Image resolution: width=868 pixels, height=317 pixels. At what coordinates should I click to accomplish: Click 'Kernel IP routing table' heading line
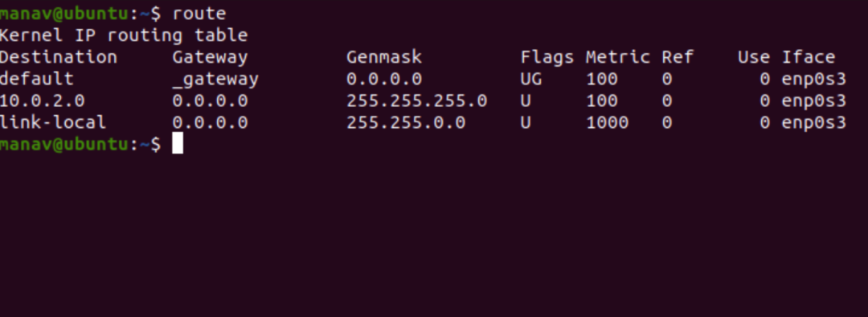pyautogui.click(x=124, y=36)
